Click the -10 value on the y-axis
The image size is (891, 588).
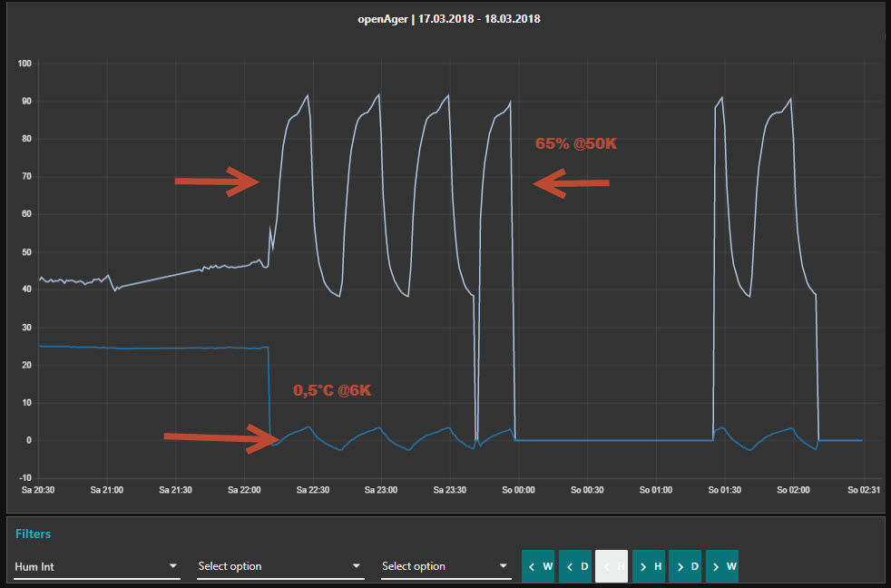pyautogui.click(x=24, y=478)
